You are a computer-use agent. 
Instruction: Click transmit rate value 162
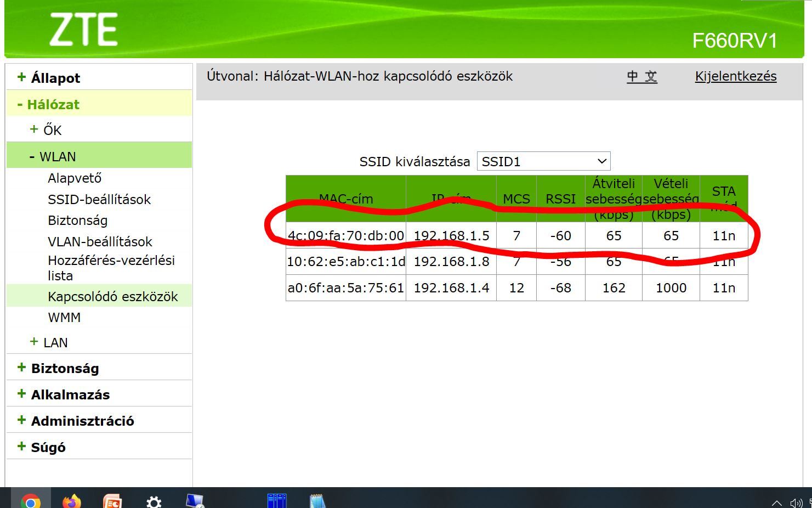pyautogui.click(x=614, y=288)
